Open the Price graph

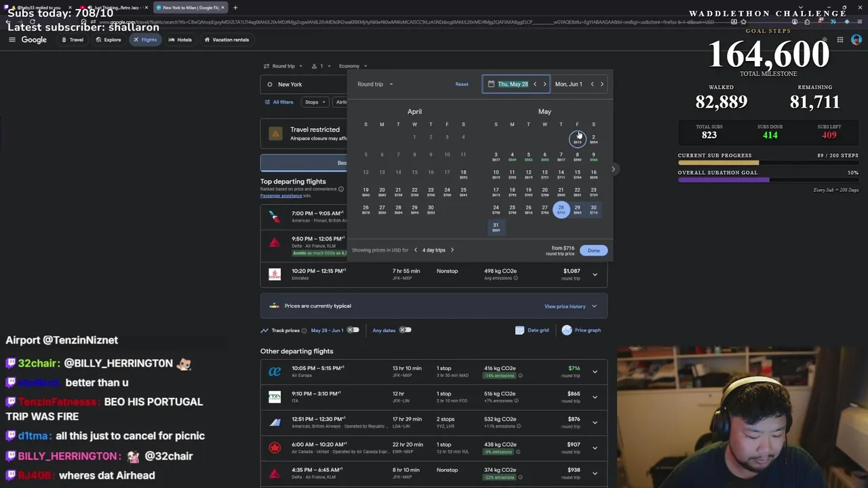point(582,330)
